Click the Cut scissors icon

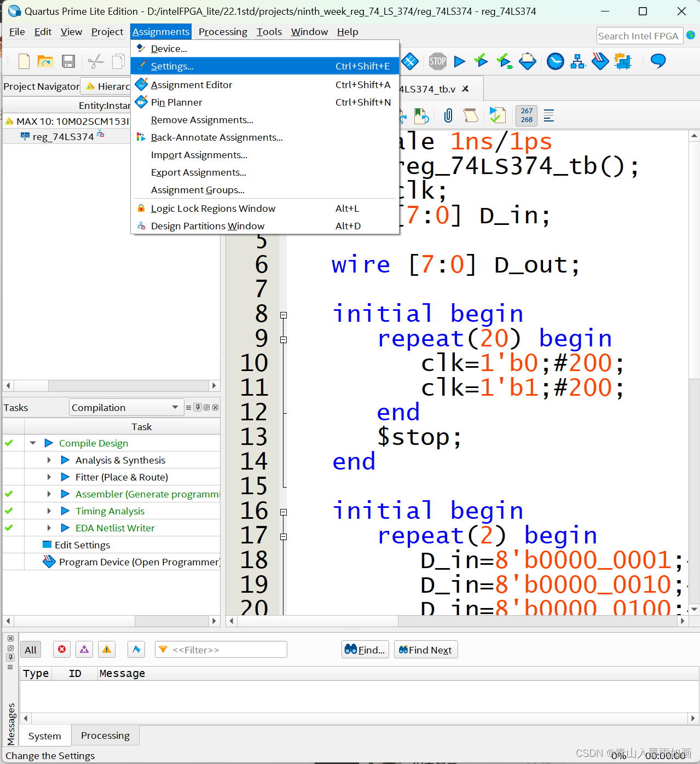click(96, 61)
